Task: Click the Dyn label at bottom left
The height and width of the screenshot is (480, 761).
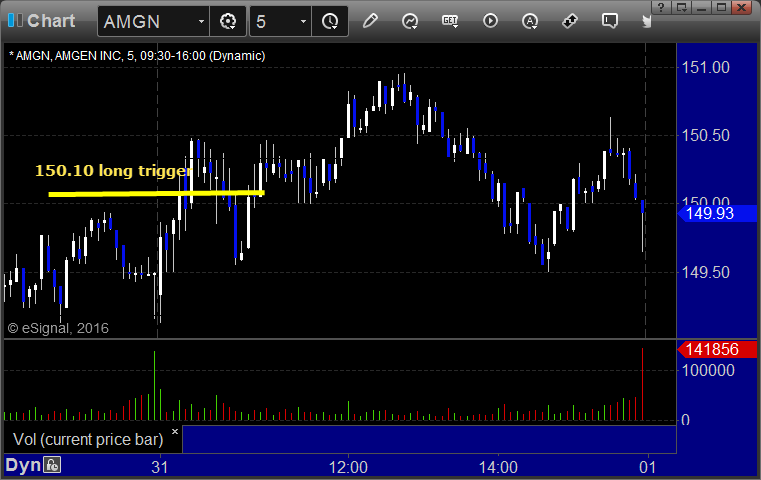Action: pos(23,465)
